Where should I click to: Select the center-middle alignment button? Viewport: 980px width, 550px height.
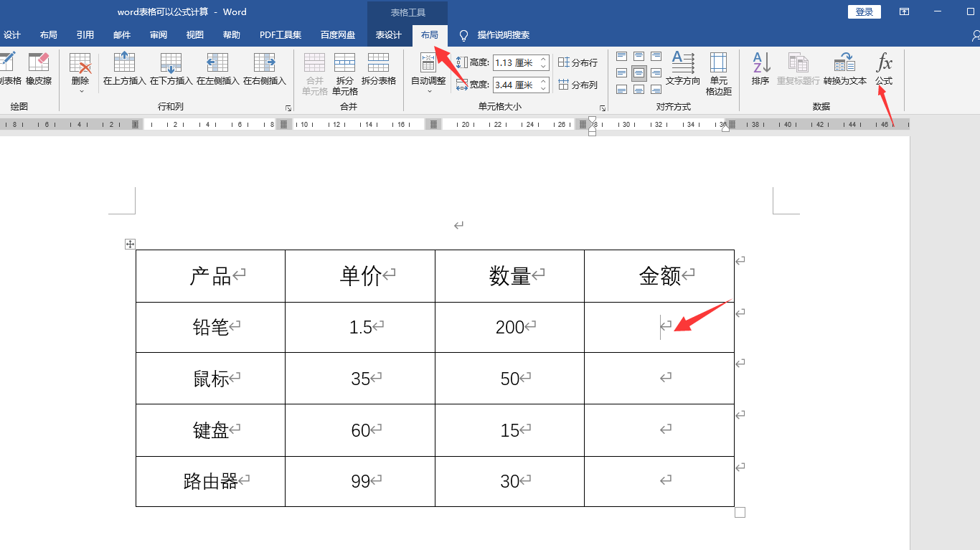639,73
